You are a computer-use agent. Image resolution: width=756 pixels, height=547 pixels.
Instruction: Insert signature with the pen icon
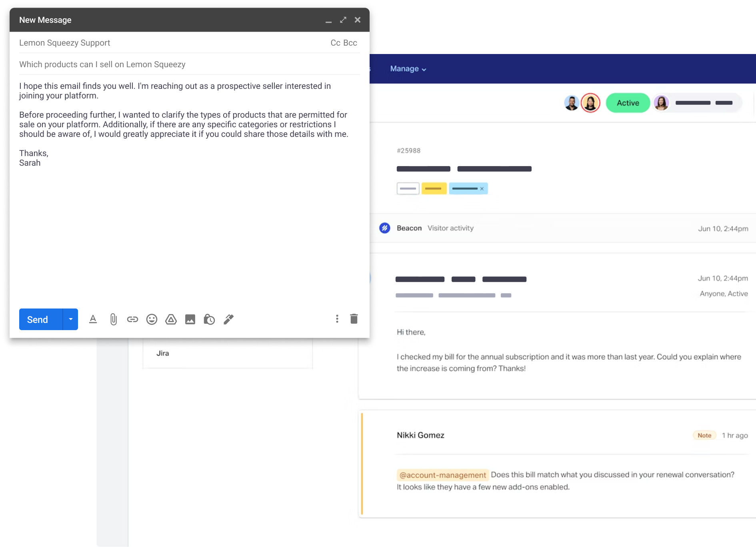[x=228, y=319]
